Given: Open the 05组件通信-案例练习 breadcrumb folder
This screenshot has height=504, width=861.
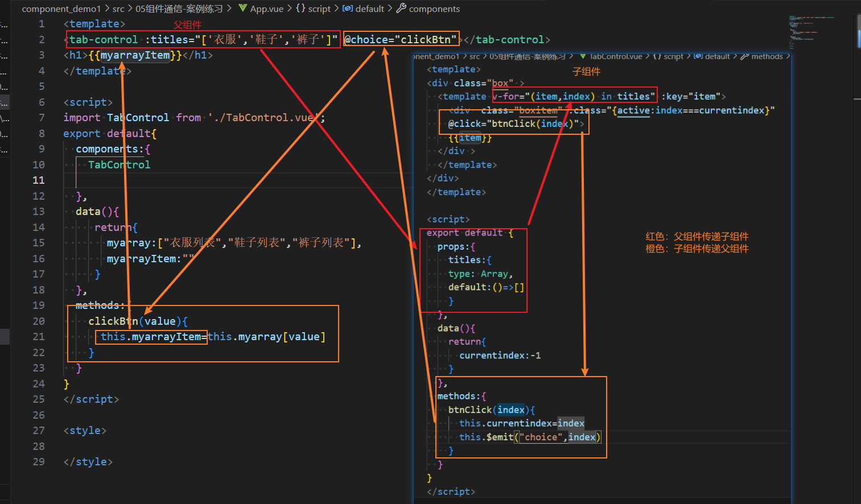Looking at the screenshot, I should (179, 9).
